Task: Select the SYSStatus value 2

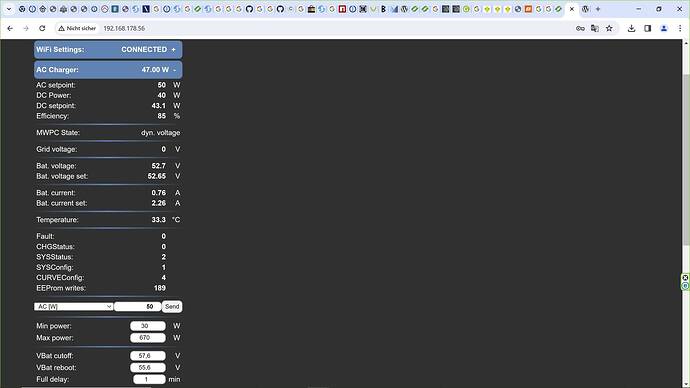Action: pyautogui.click(x=164, y=257)
